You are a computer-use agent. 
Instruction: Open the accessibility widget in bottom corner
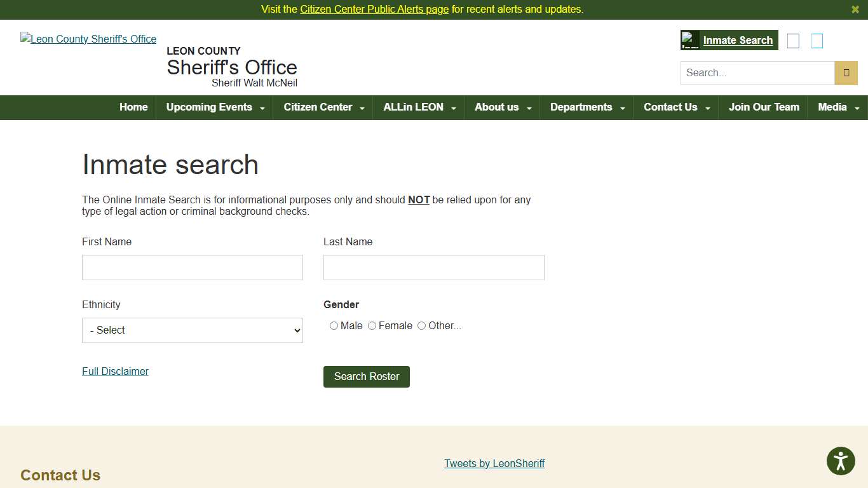[x=841, y=461]
